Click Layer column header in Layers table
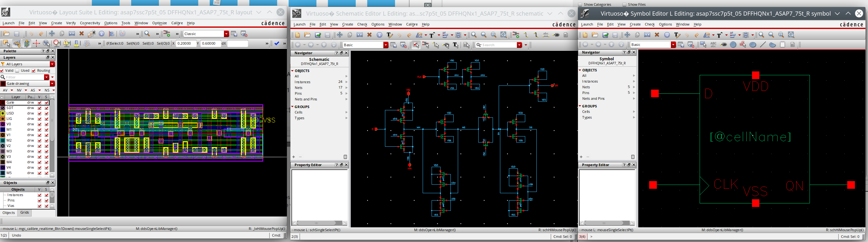This screenshot has height=242, width=868. click(16, 97)
